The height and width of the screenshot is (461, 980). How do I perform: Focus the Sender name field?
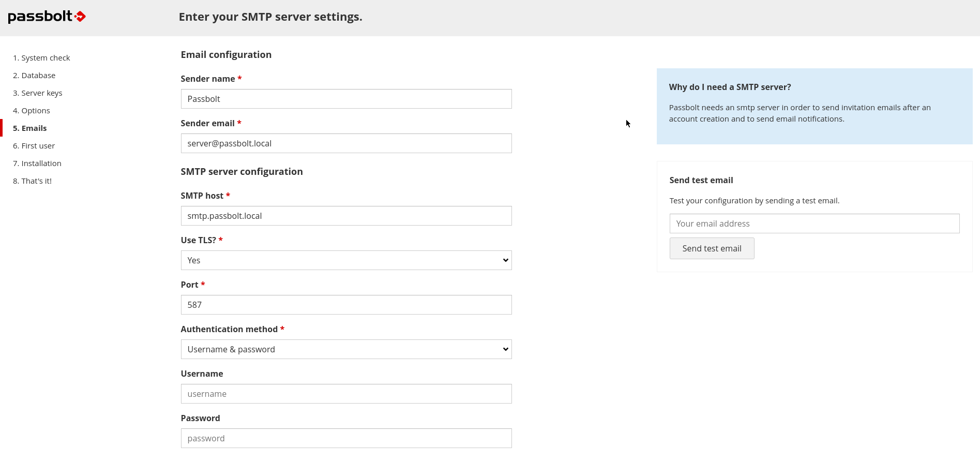click(x=346, y=99)
